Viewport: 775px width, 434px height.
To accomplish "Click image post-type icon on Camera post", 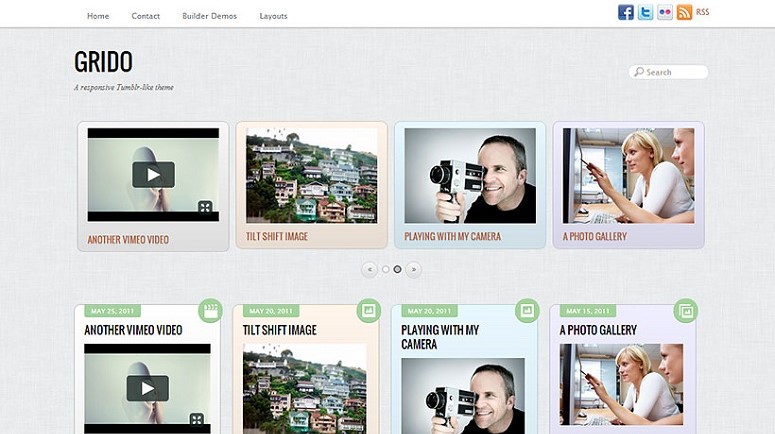I will coord(527,310).
